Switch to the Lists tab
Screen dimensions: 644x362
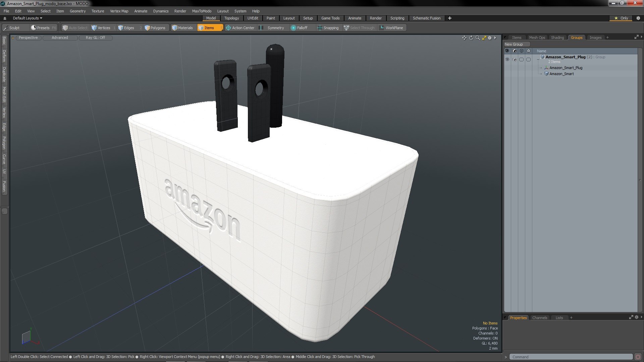559,318
